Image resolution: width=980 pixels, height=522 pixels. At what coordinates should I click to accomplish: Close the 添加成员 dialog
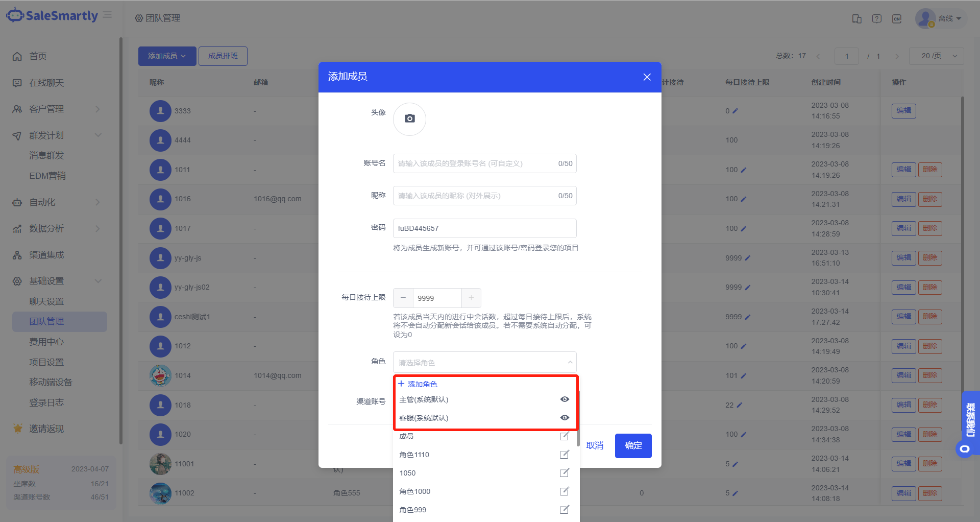pyautogui.click(x=647, y=77)
